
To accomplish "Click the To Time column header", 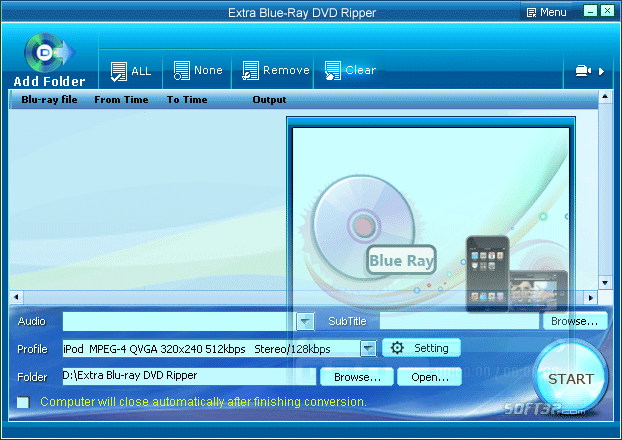I will (x=187, y=100).
